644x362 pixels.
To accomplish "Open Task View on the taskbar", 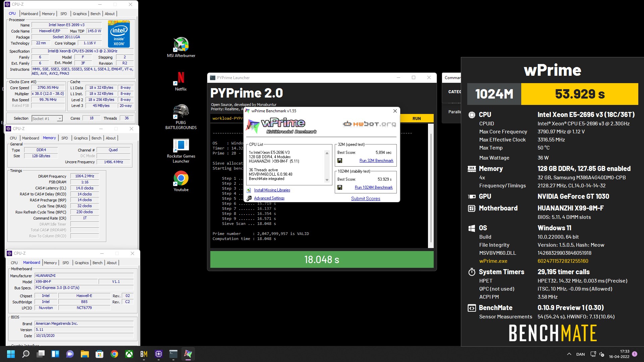I will point(41,354).
